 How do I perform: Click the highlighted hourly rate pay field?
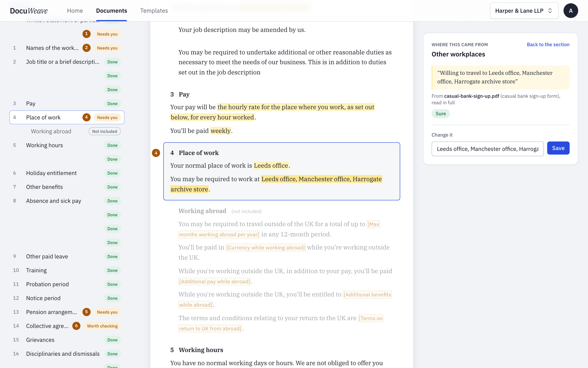click(x=272, y=112)
